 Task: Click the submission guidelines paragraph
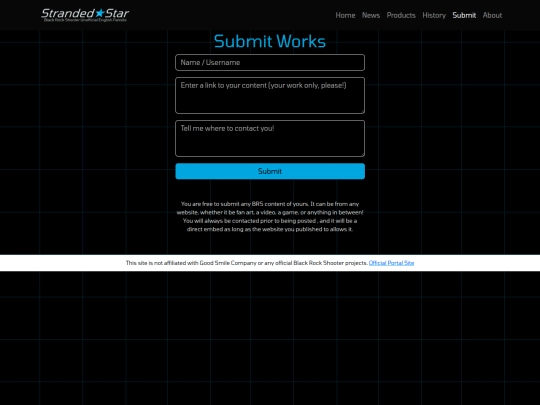(270, 217)
